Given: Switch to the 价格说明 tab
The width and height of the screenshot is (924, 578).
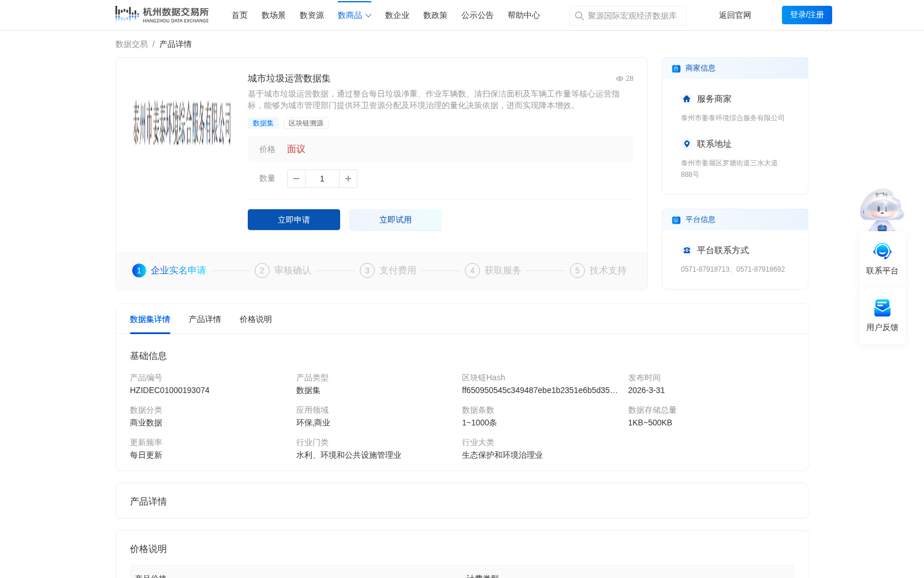Looking at the screenshot, I should tap(256, 319).
